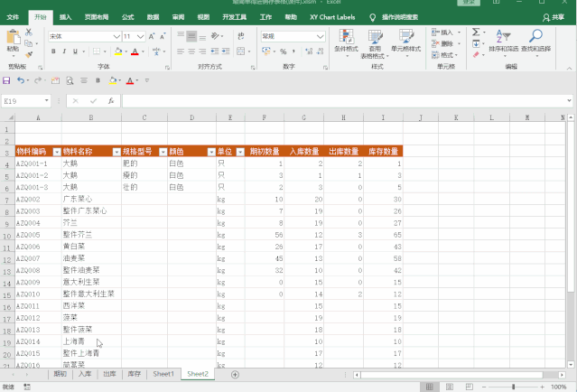Switch to the Sheet1 worksheet tab
577x392 pixels.
[x=163, y=374]
